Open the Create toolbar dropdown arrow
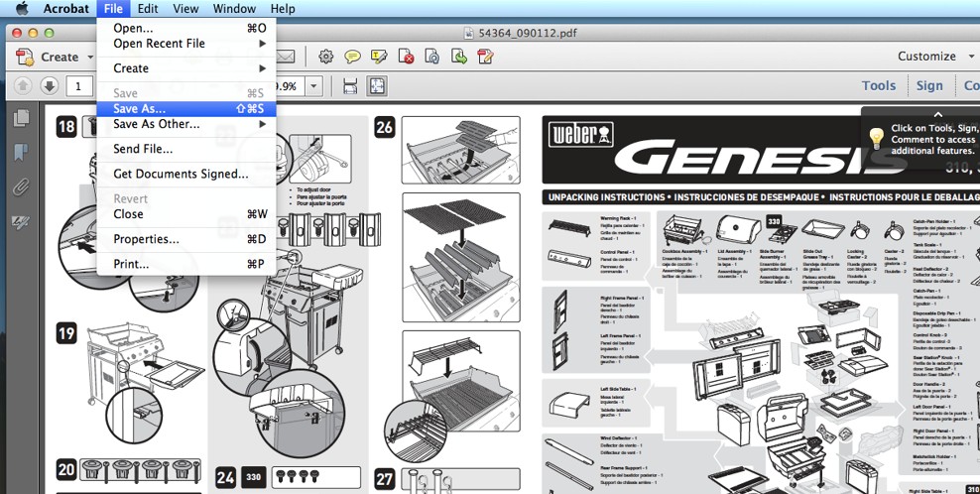 point(90,57)
